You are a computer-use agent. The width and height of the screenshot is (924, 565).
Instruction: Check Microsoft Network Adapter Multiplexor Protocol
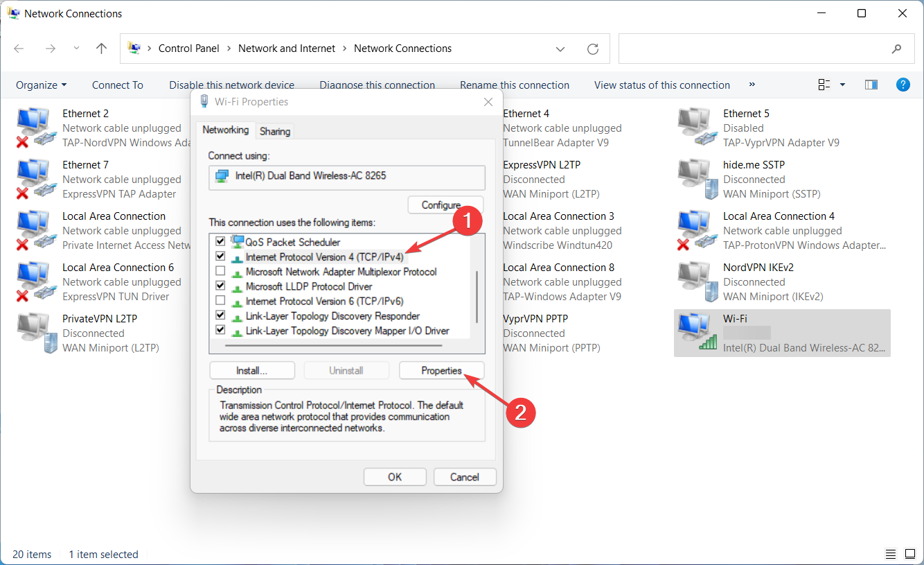[220, 272]
